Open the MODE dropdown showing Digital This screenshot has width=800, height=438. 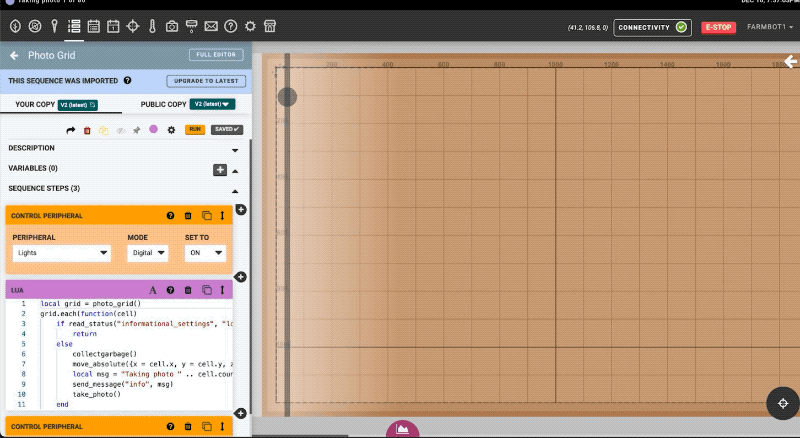pyautogui.click(x=148, y=253)
